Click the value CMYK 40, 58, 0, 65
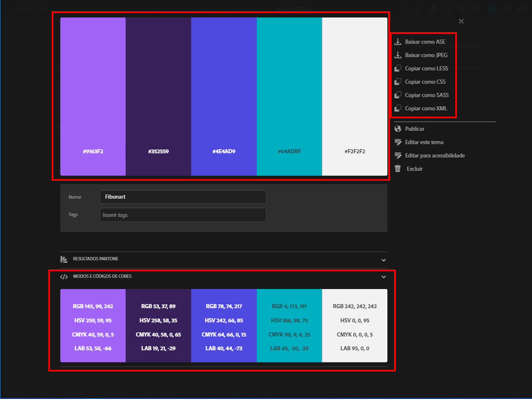This screenshot has height=399, width=532. 158,334
